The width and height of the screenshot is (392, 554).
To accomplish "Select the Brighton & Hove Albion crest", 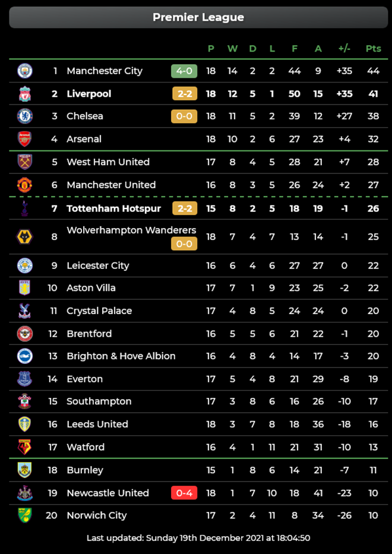I will click(24, 356).
